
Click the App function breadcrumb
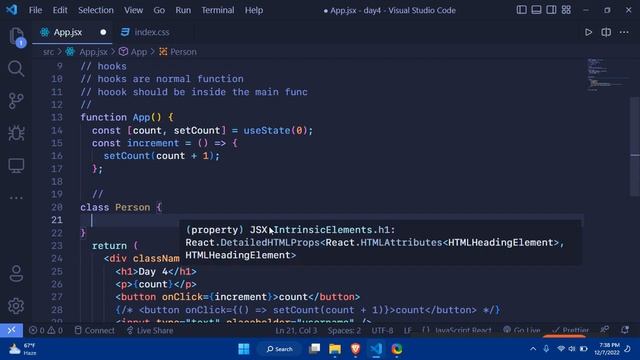point(138,52)
